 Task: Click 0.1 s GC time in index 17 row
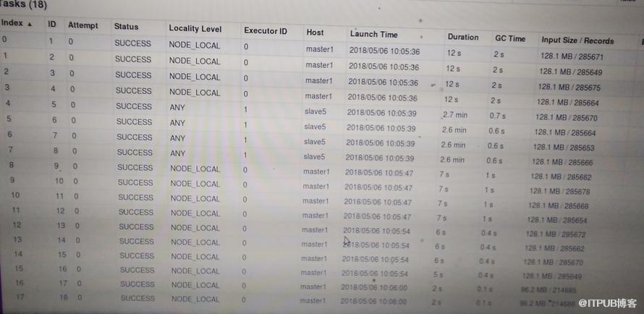click(x=484, y=303)
